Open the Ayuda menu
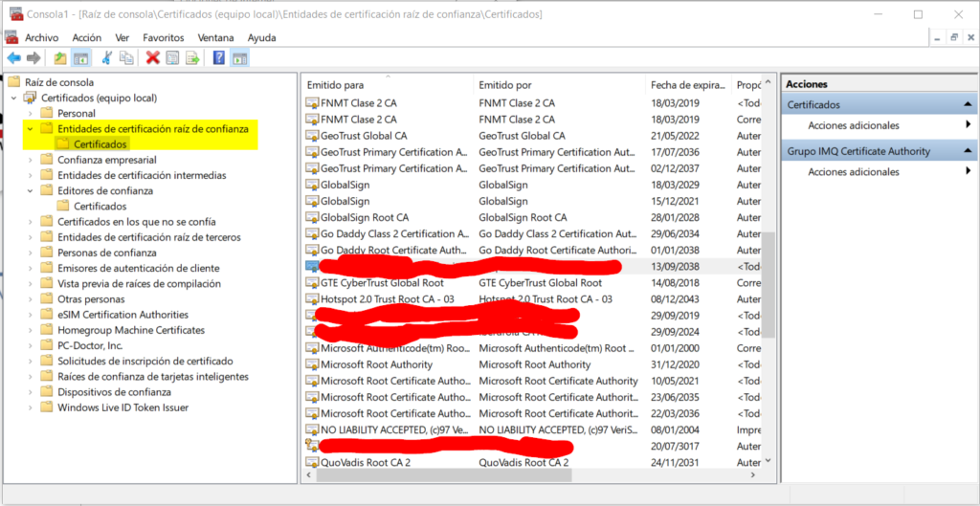The height and width of the screenshot is (506, 980). pos(262,37)
